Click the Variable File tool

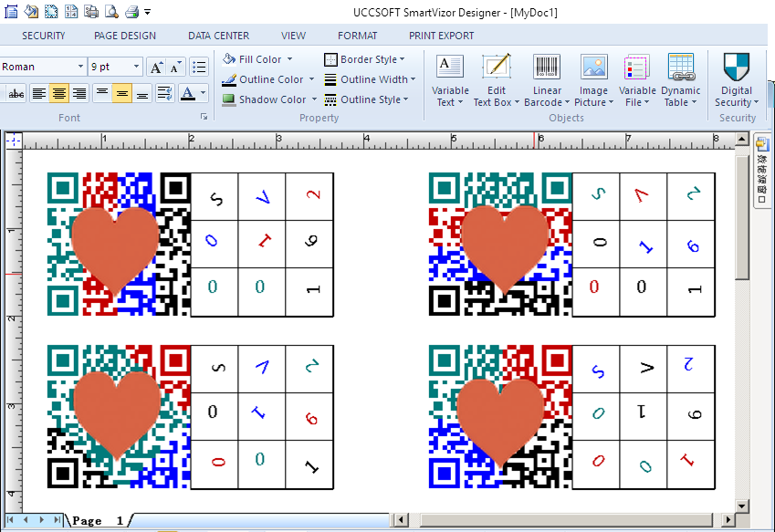637,80
